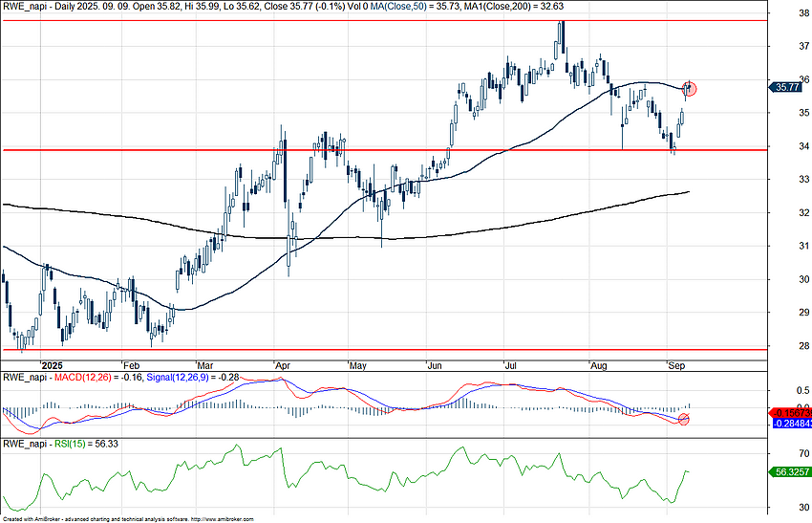Click the red -0.1567 MACD value label
Screen dimensions: 812x523
click(792, 413)
